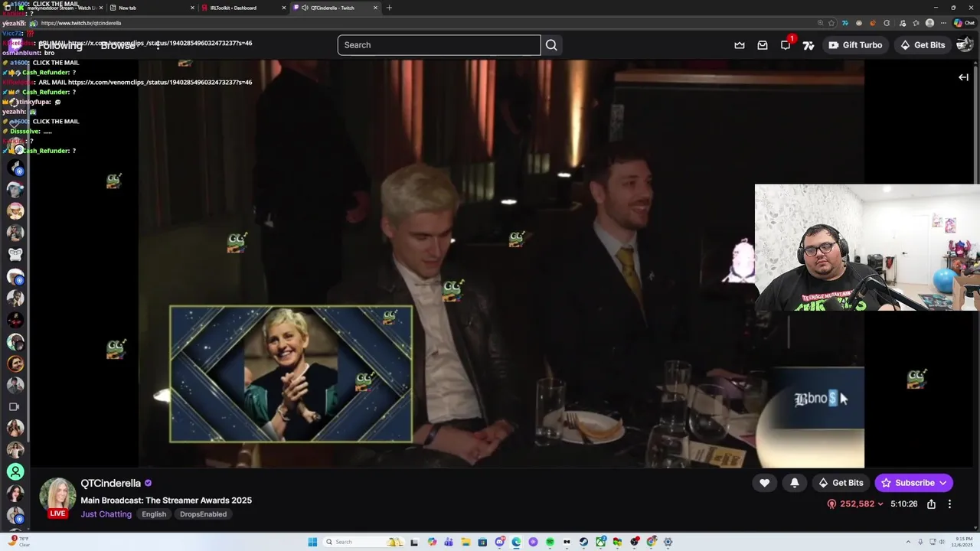Open the Twitch inbox icon
Image resolution: width=980 pixels, height=551 pixels.
tap(763, 45)
